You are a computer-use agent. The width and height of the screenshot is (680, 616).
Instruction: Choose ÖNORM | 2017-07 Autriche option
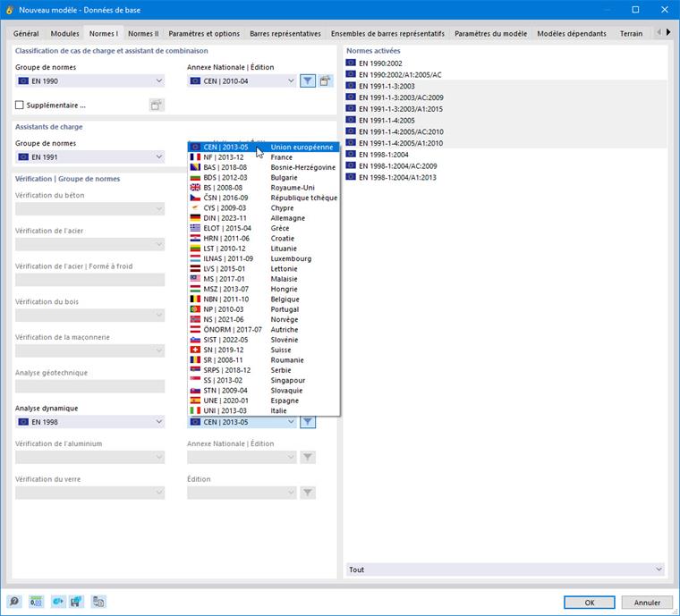pyautogui.click(x=264, y=330)
